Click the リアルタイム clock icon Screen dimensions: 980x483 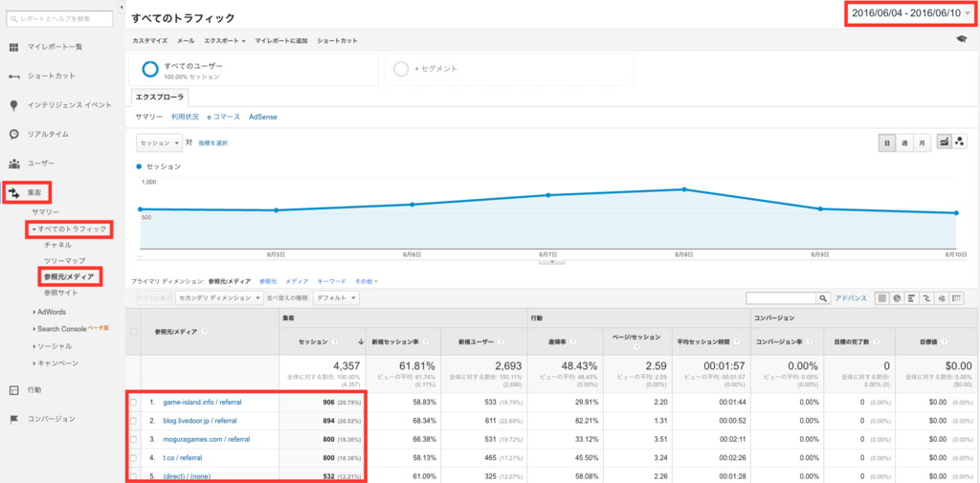[13, 134]
